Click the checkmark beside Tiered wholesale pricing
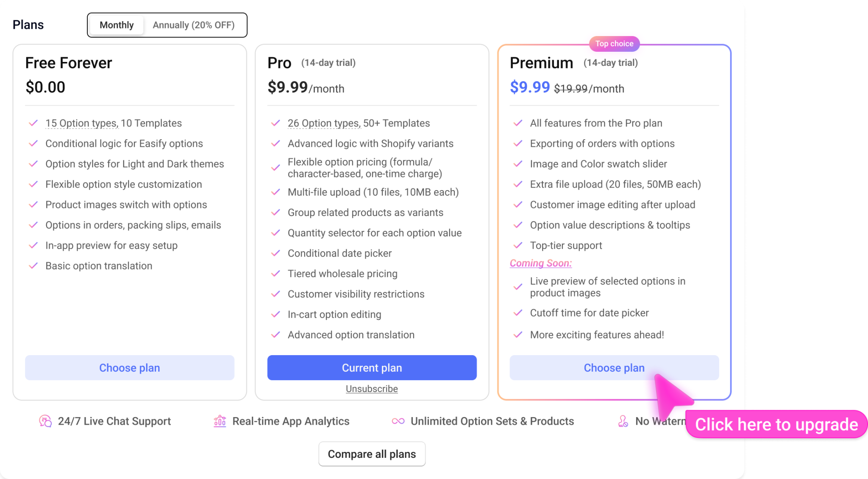 click(x=276, y=274)
